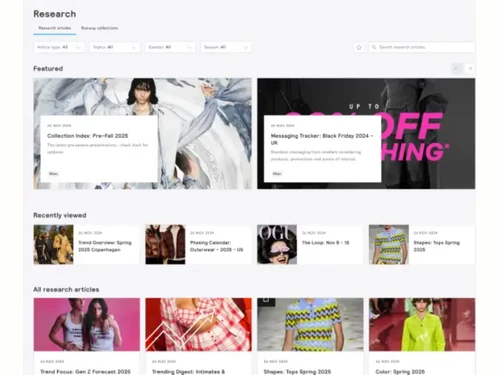
Task: Expand the Gender filter dropdown
Action: (x=170, y=47)
